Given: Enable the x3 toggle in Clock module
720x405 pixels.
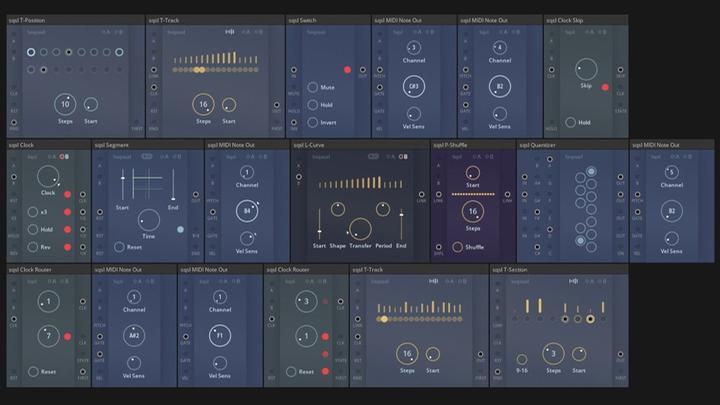Looking at the screenshot, I should click(32, 212).
